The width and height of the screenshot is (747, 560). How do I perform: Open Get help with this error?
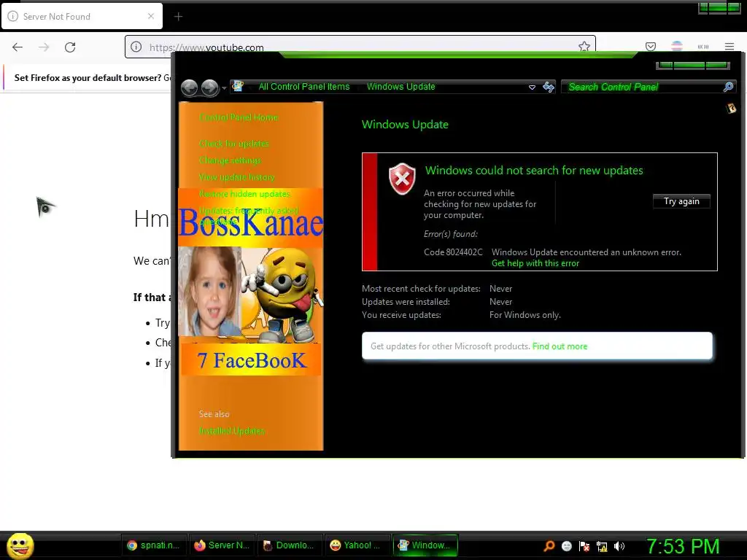click(x=535, y=263)
